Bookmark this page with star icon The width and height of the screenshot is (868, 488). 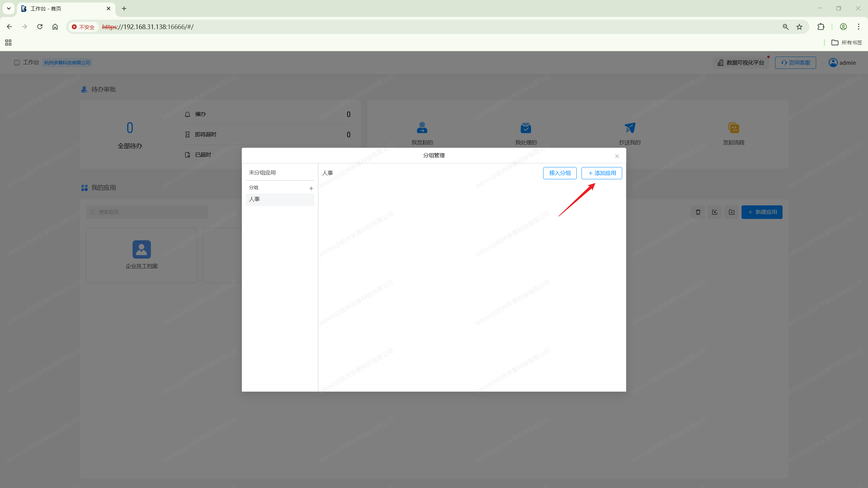point(799,27)
